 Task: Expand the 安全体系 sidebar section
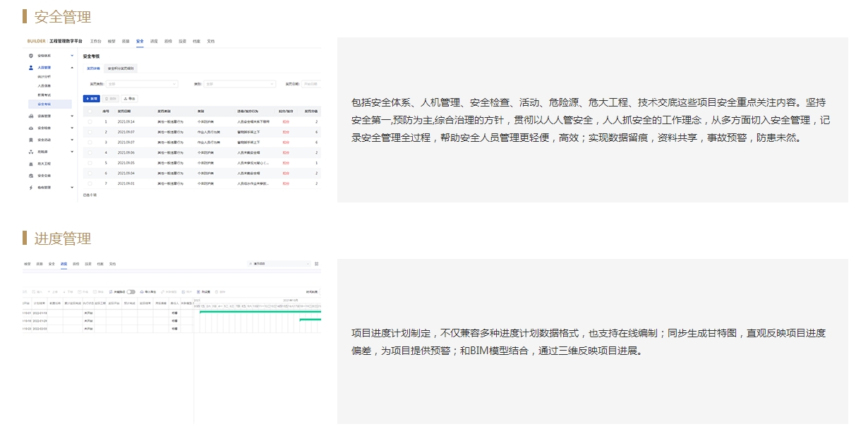72,55
